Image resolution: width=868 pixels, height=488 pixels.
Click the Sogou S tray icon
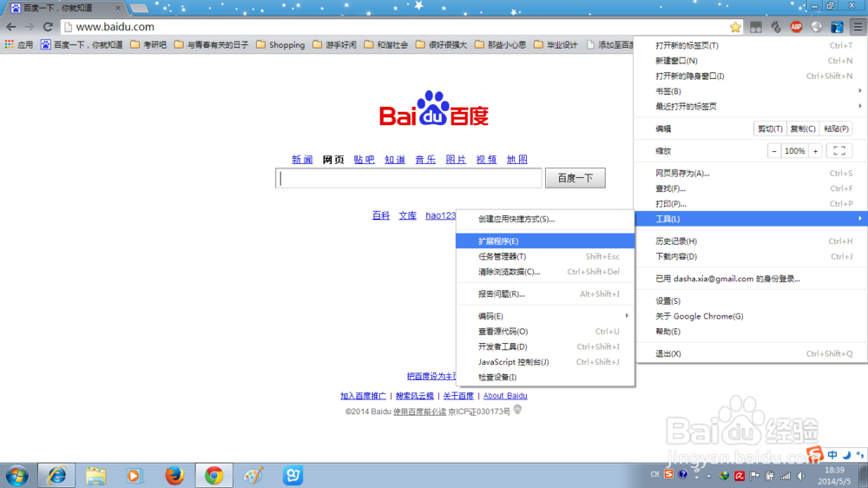(x=668, y=475)
